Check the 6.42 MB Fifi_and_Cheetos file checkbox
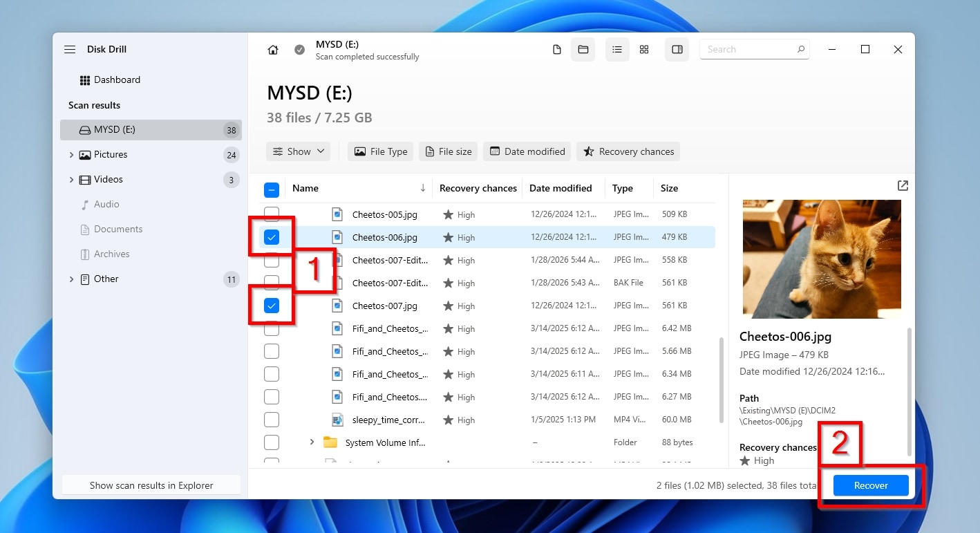This screenshot has height=533, width=980. [272, 328]
